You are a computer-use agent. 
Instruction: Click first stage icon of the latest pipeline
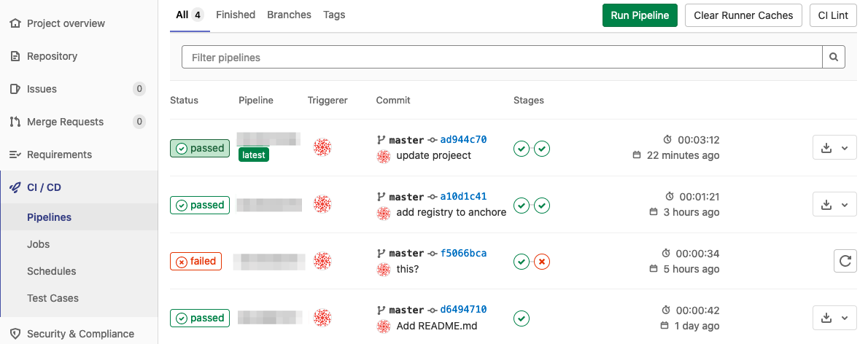click(x=522, y=149)
